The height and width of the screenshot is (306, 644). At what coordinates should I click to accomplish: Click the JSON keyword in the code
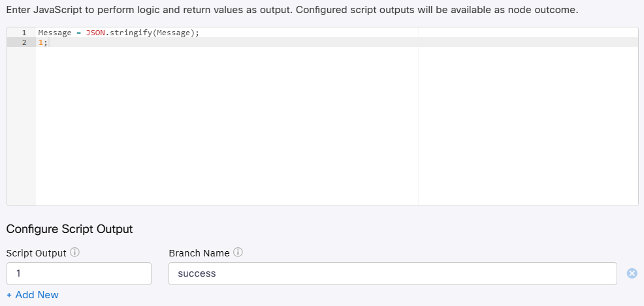pos(95,33)
